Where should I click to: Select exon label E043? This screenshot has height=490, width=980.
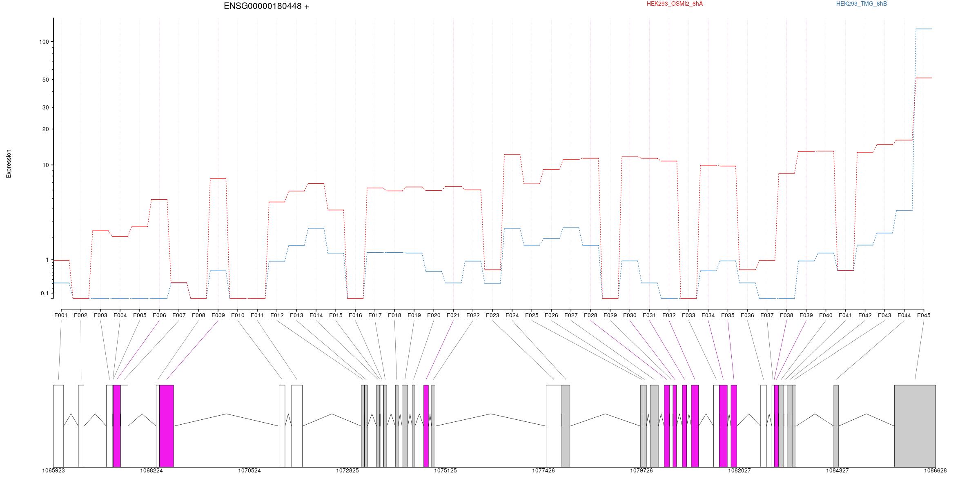coord(884,315)
